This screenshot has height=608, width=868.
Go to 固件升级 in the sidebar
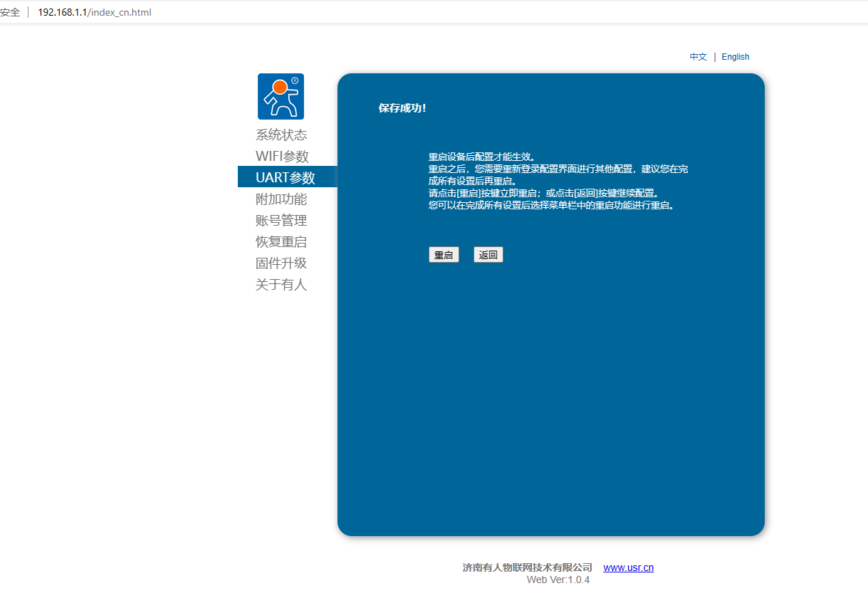click(x=281, y=263)
